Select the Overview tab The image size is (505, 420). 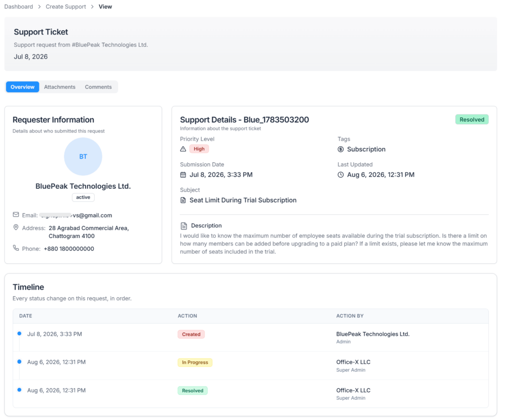click(23, 87)
